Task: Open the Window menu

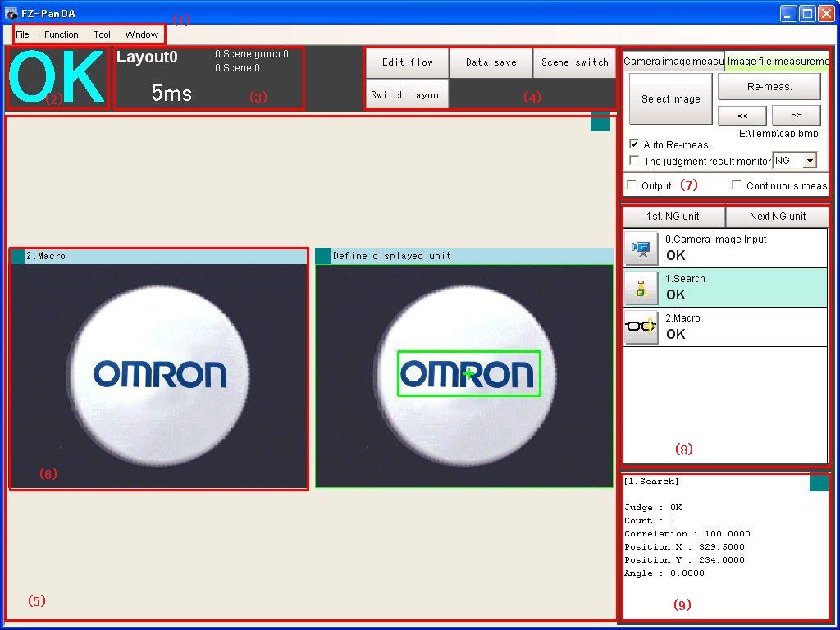Action: pyautogui.click(x=141, y=34)
